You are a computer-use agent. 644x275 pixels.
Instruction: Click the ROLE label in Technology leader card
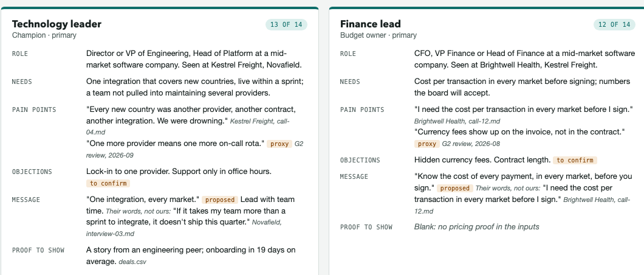tap(20, 54)
